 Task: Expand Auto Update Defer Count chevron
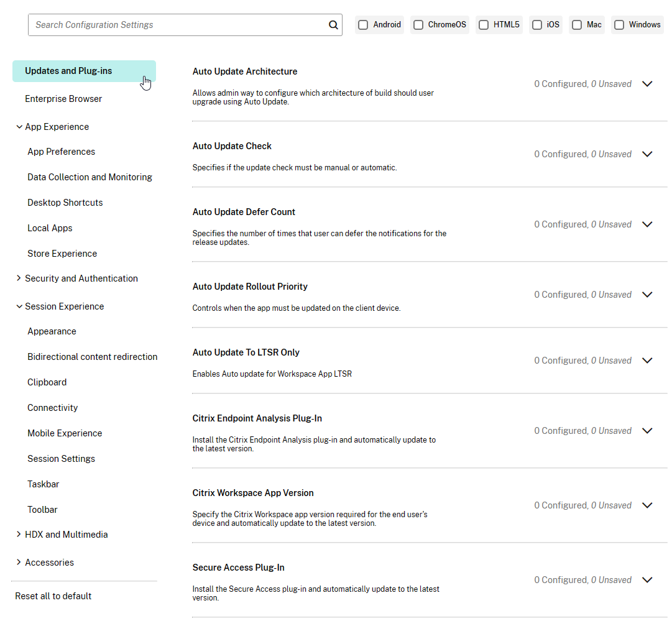[x=647, y=224]
